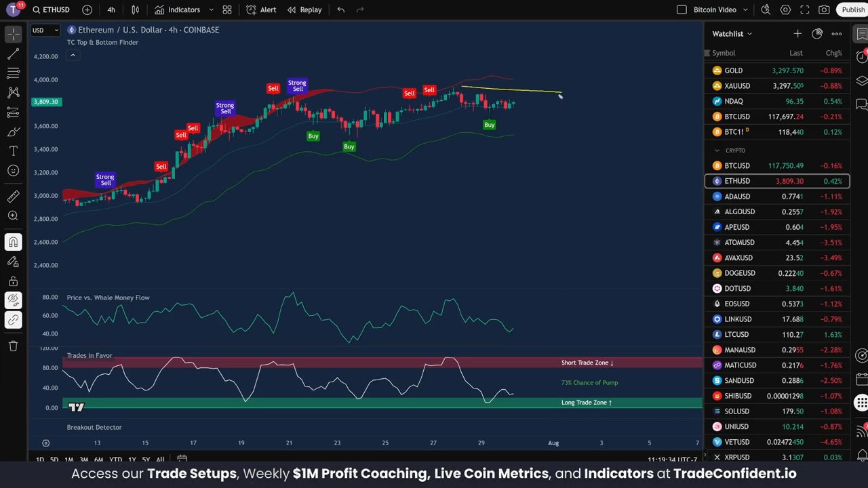Start bar Replay mode
This screenshot has height=488, width=868.
click(304, 10)
